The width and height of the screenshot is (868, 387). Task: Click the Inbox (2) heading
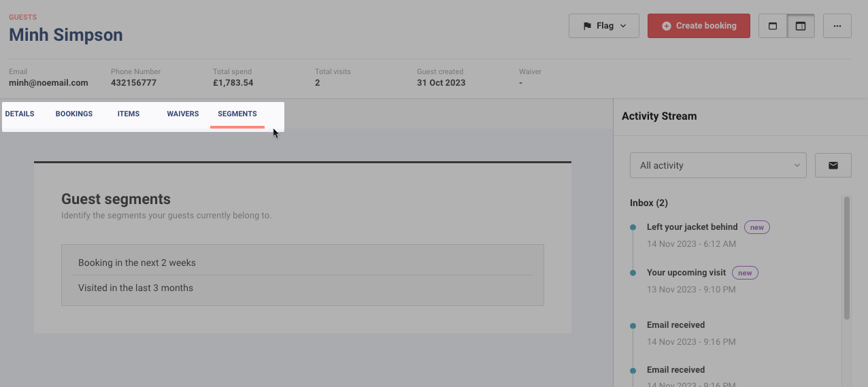coord(649,203)
